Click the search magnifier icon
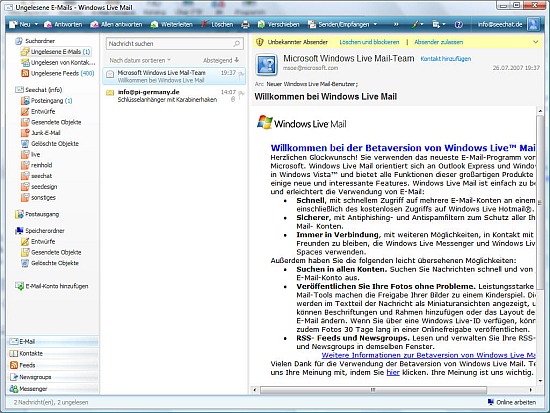 point(237,44)
